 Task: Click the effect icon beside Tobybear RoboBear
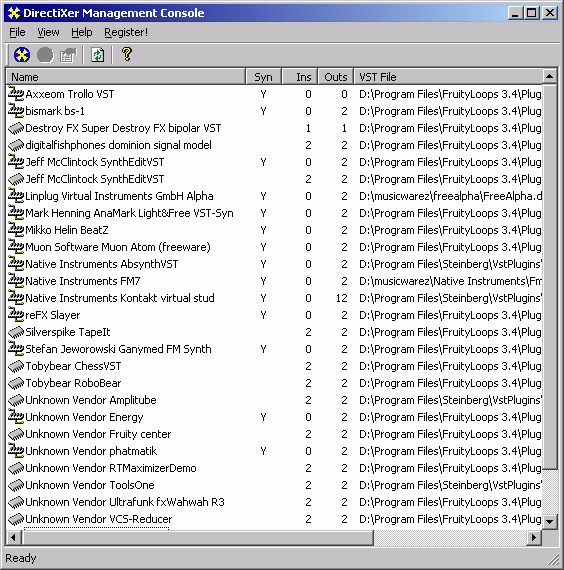click(16, 383)
